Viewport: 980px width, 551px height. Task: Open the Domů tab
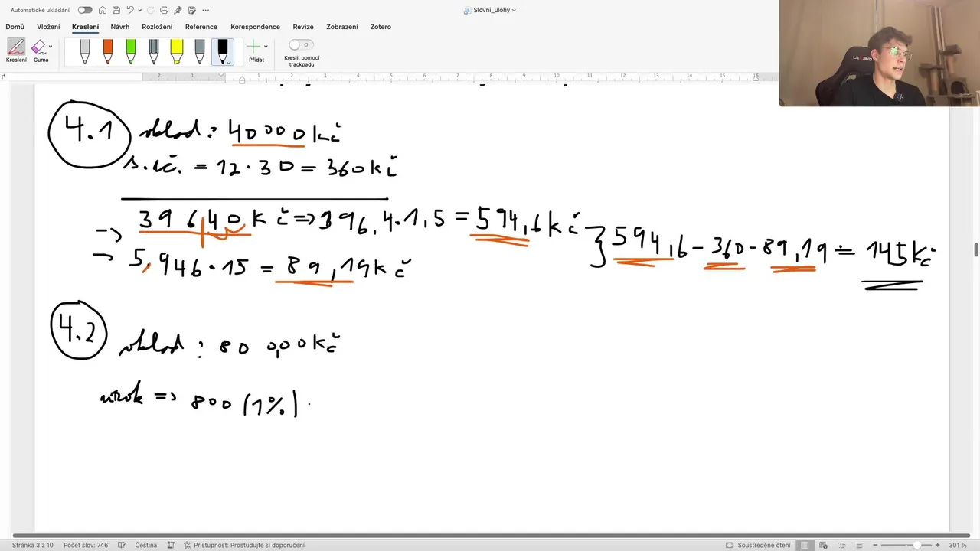click(15, 27)
